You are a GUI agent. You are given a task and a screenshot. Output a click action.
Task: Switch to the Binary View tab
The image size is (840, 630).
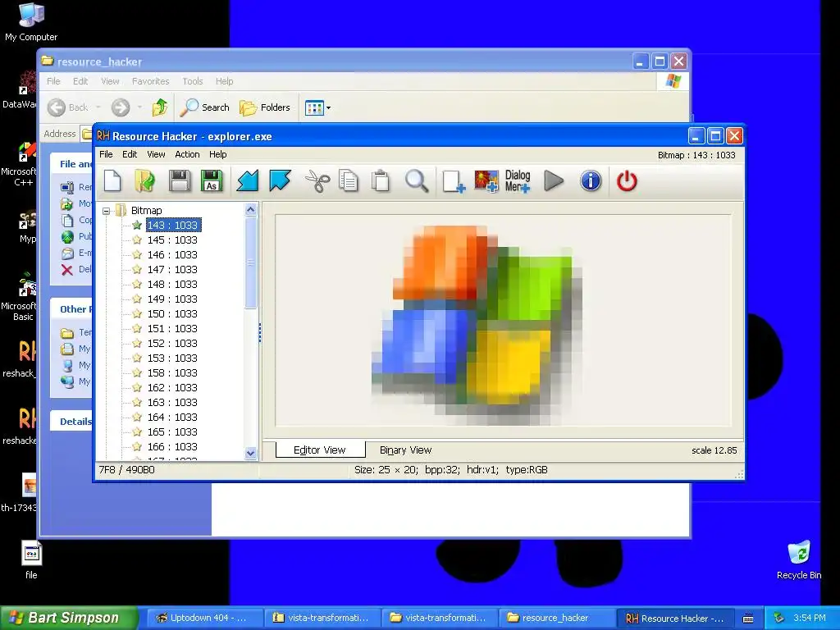click(405, 450)
